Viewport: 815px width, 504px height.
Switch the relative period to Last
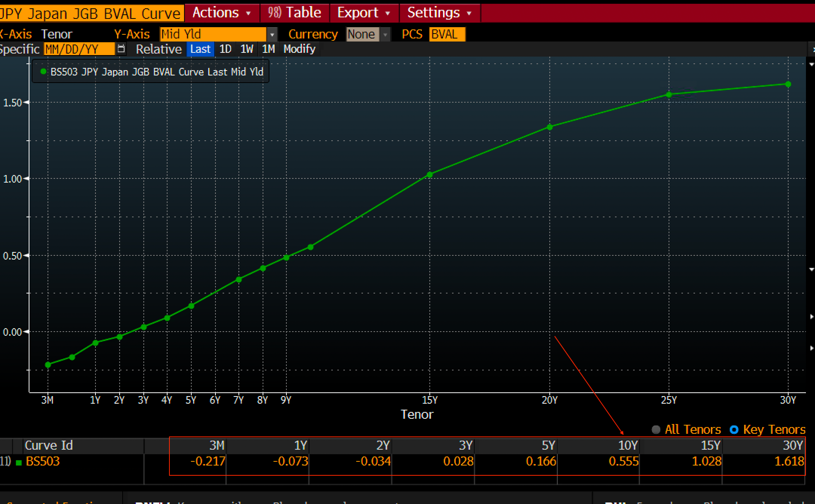point(200,49)
